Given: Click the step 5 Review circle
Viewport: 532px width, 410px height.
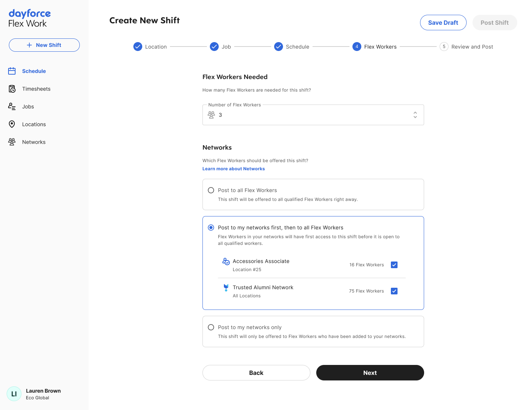Looking at the screenshot, I should click(444, 47).
